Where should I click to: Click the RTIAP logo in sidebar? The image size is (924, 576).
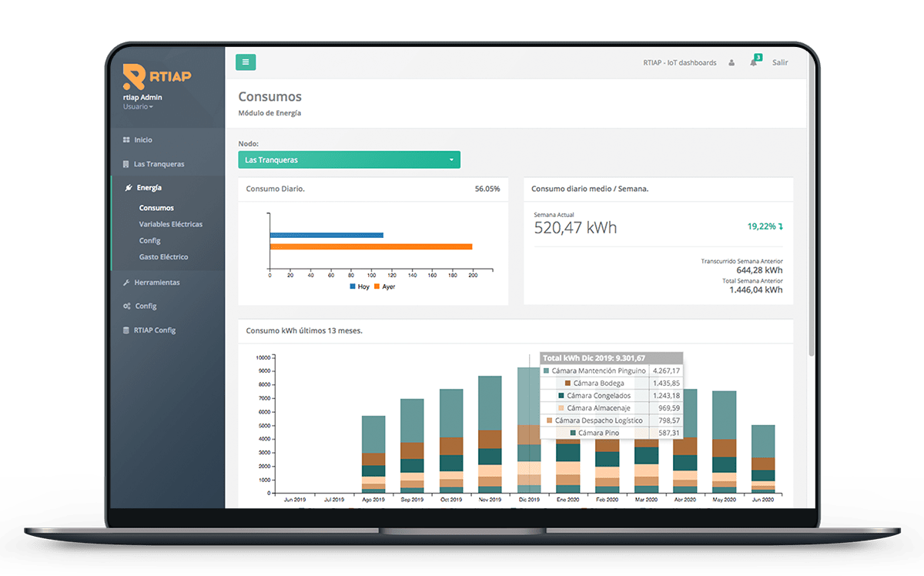[x=157, y=76]
